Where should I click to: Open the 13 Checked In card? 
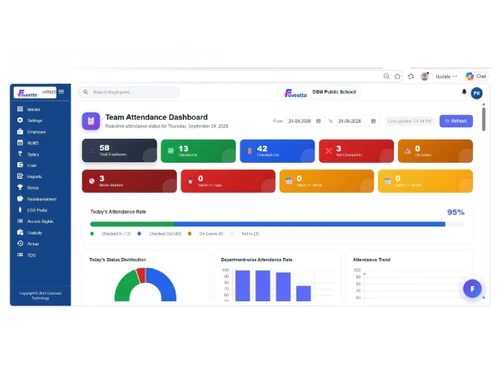(x=198, y=151)
